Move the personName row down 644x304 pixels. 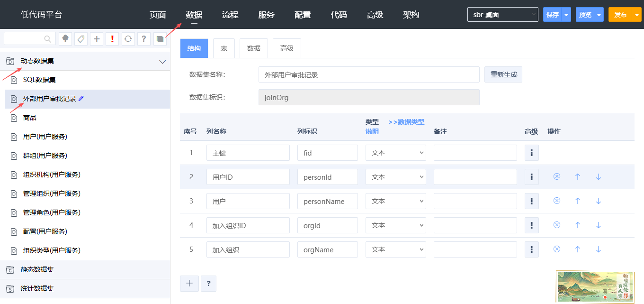coord(598,201)
